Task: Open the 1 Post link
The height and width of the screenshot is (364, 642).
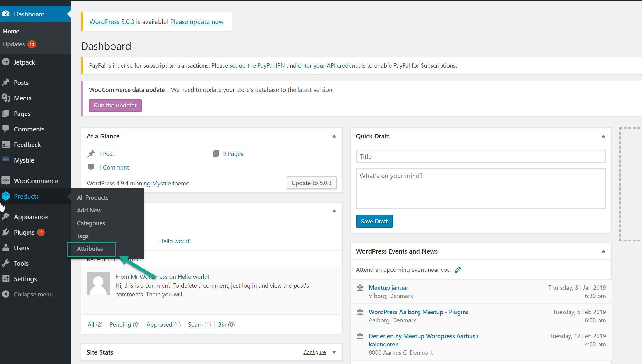Action: pyautogui.click(x=106, y=154)
